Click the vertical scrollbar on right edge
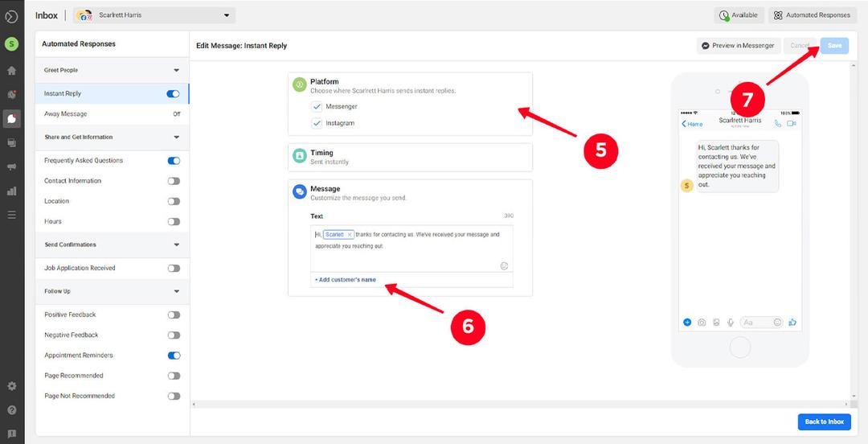This screenshot has height=444, width=868. pos(854,230)
